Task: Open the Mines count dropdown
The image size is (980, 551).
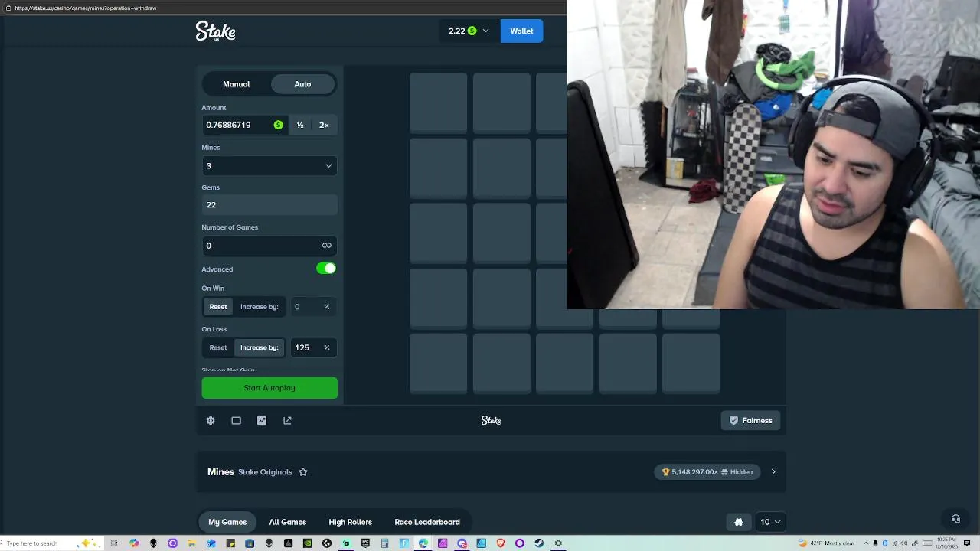Action: coord(269,166)
